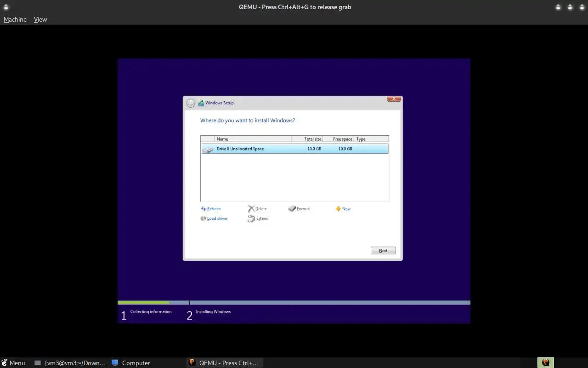
Task: Open the Menu launcher icon
Action: pos(4,362)
